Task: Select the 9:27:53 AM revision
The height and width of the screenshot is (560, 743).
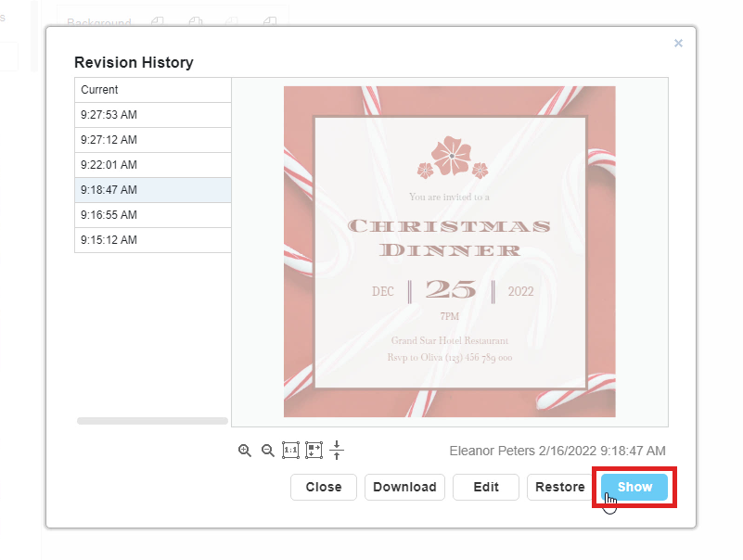Action: (152, 115)
